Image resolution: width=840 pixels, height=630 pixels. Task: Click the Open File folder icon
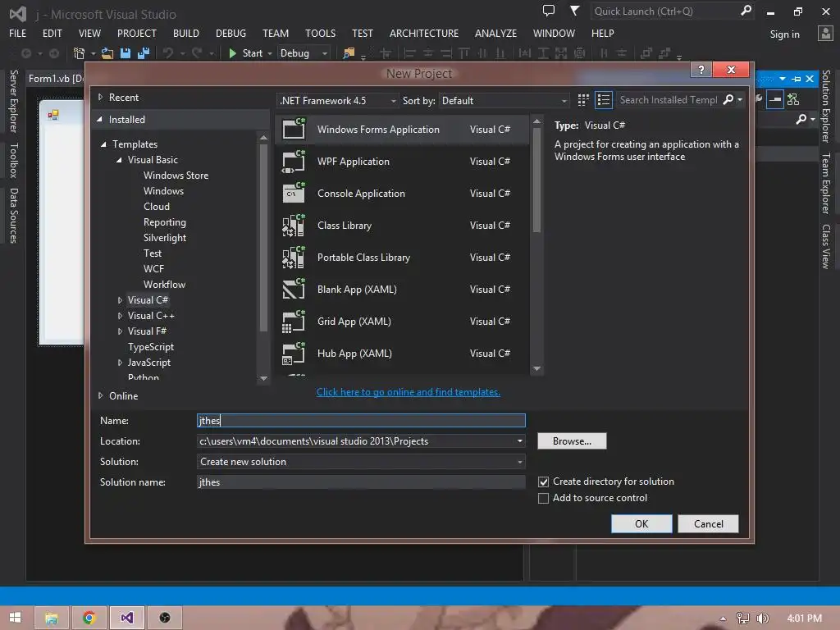tap(107, 53)
